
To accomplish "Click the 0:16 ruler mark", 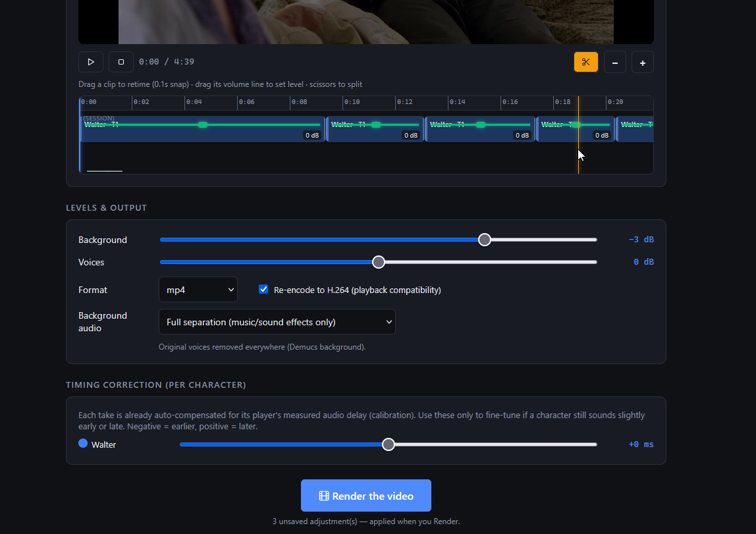I will (510, 102).
